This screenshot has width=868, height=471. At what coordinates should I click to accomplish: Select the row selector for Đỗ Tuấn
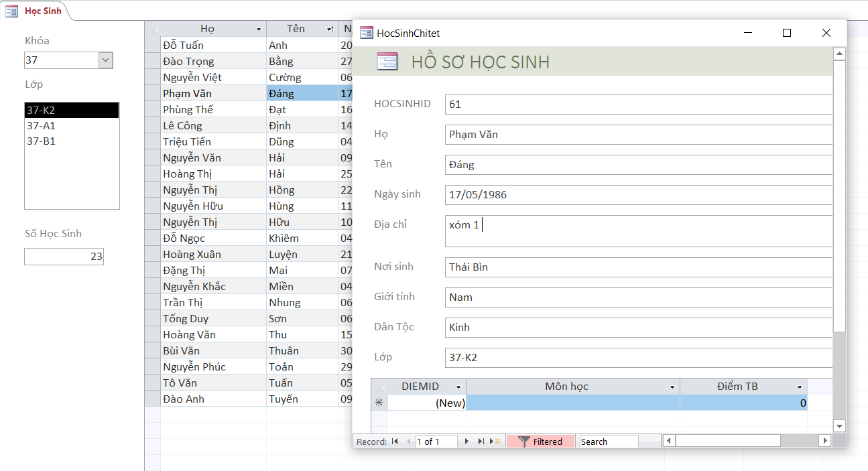click(x=153, y=45)
